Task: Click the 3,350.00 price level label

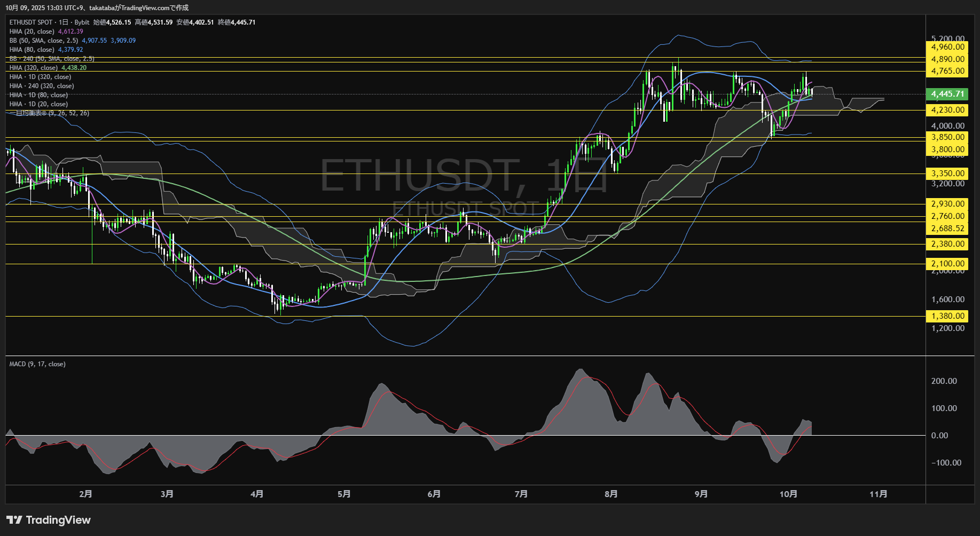Action: [x=947, y=174]
